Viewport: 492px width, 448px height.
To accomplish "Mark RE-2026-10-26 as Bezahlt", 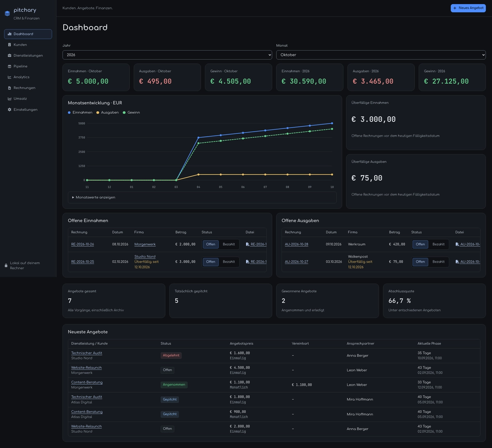I will click(229, 245).
